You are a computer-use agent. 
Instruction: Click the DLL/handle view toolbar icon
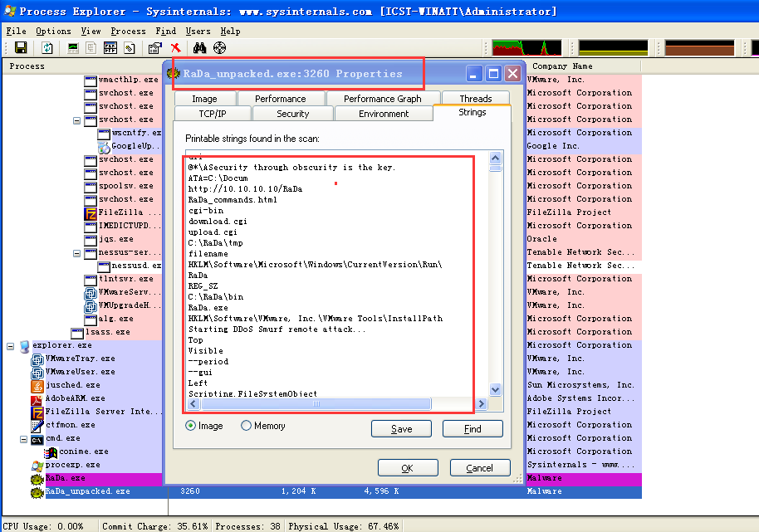pos(130,47)
